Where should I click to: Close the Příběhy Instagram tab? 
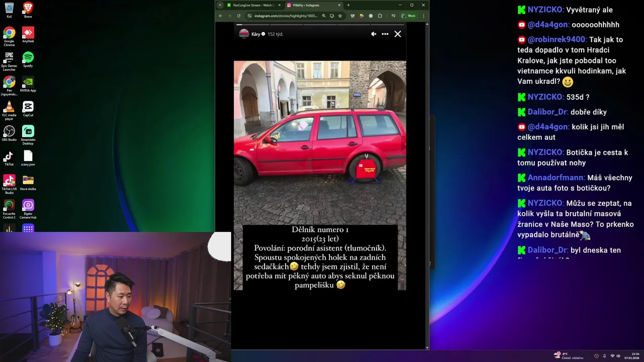point(339,5)
